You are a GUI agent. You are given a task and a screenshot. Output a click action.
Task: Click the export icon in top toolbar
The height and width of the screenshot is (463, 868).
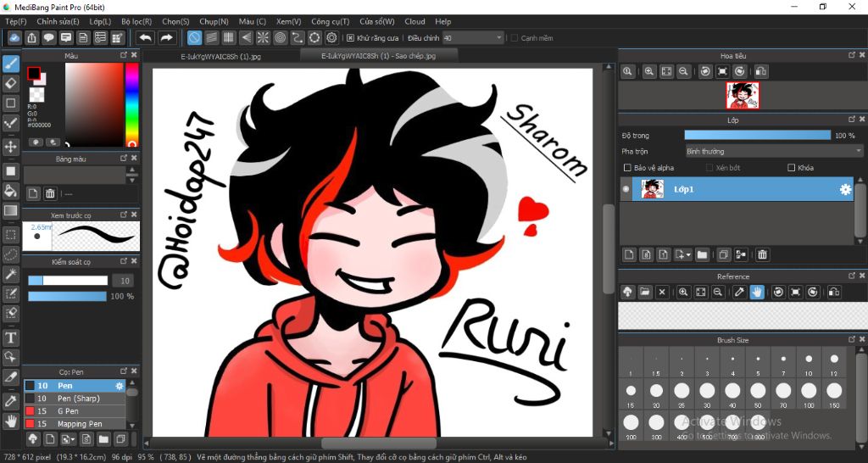point(31,37)
